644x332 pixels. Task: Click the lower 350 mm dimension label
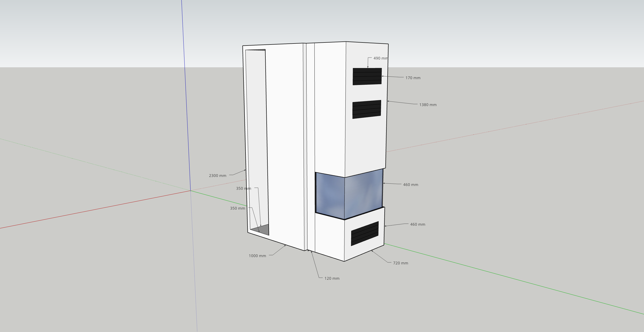(x=237, y=208)
